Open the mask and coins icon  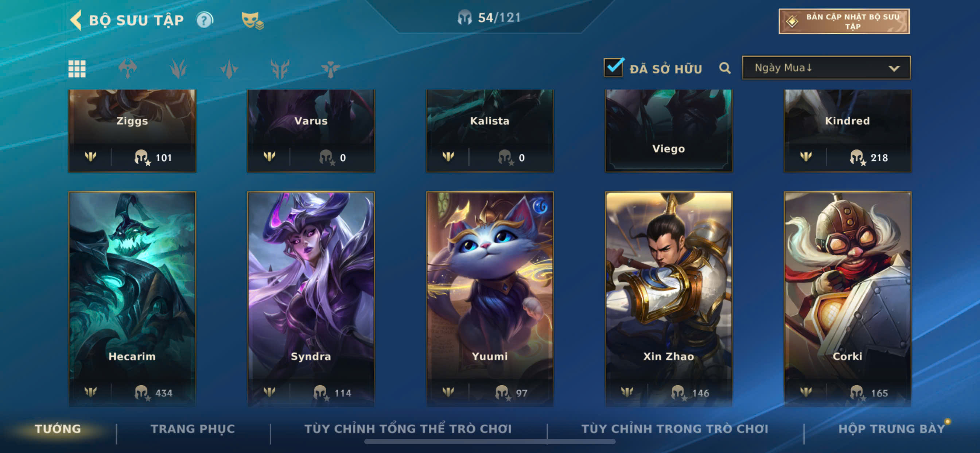[253, 20]
